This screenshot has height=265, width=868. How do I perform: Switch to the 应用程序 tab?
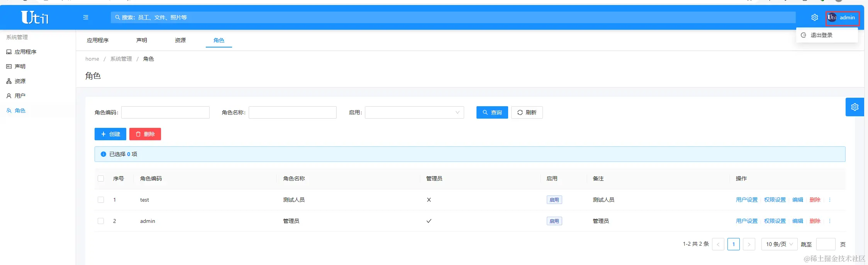coord(98,40)
